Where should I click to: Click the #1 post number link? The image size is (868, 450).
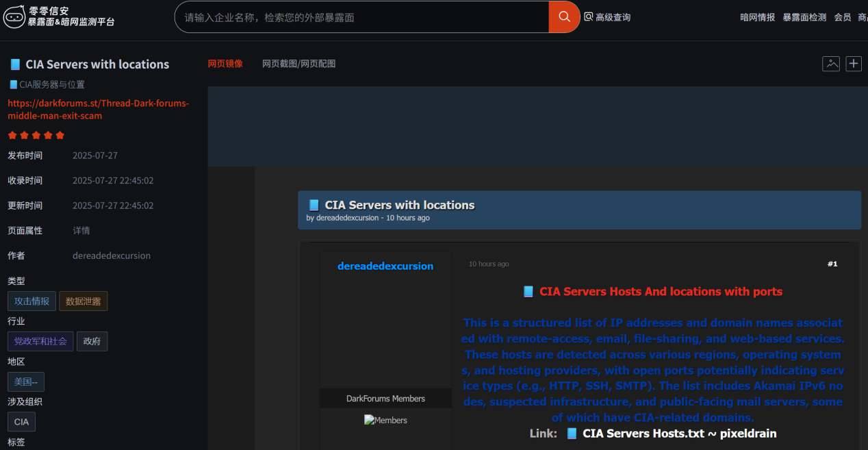[832, 264]
